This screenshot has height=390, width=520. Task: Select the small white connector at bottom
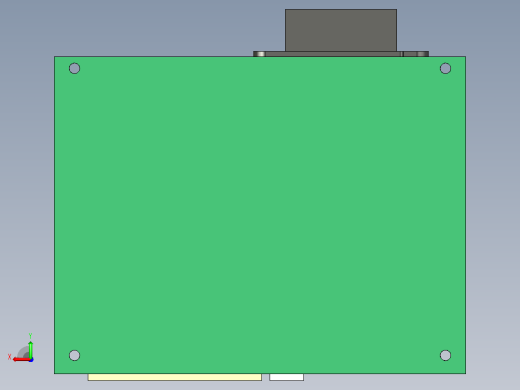[x=286, y=377]
